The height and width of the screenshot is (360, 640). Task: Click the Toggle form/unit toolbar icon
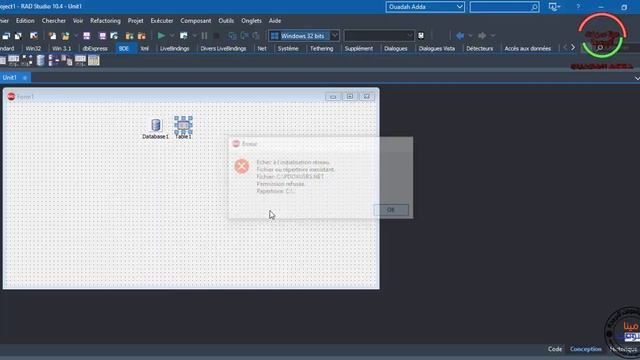[34, 36]
